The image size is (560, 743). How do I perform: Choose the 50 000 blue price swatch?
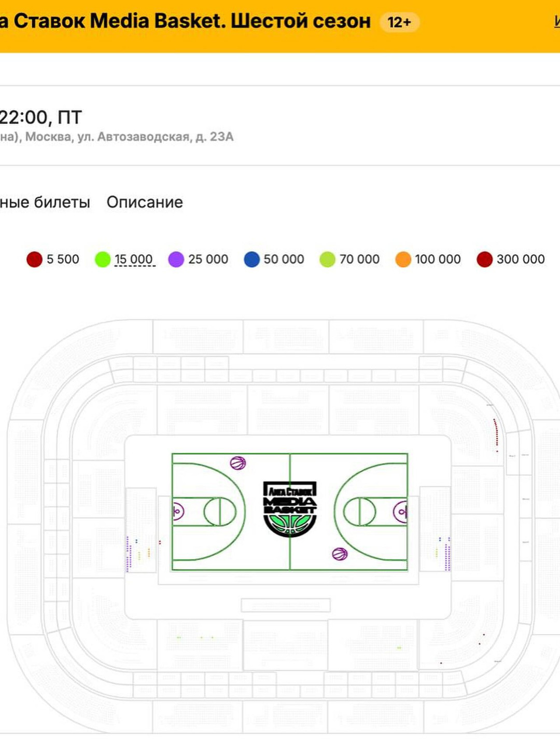coord(251,259)
